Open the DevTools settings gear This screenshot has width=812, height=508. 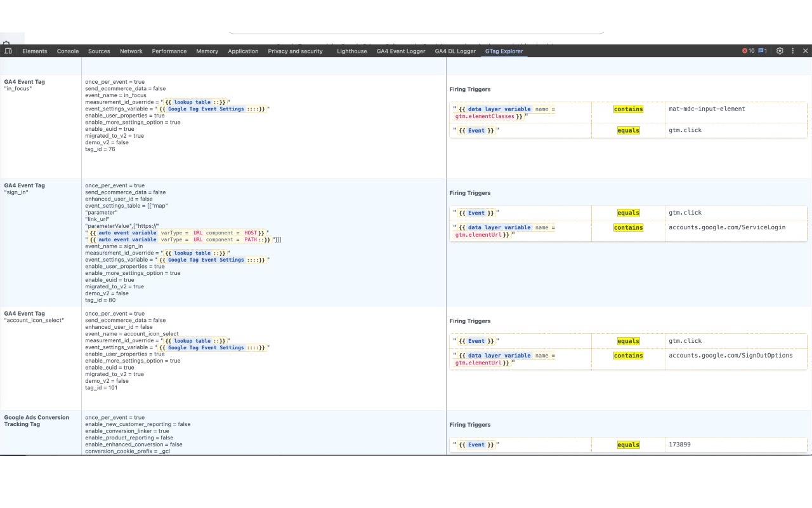click(780, 51)
